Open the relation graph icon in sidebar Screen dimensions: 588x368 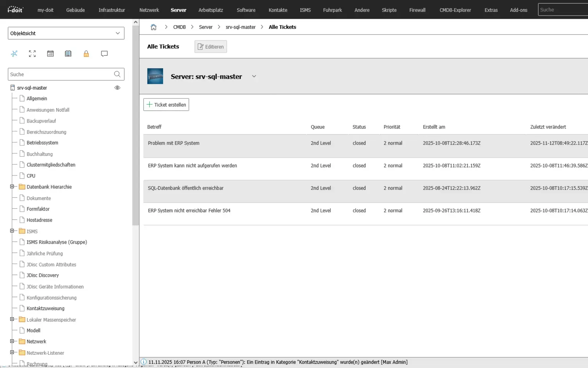[x=14, y=54]
